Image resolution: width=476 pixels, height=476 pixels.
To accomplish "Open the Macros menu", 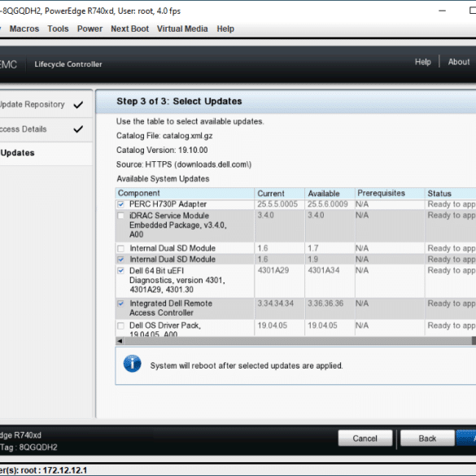I will 24,28.
